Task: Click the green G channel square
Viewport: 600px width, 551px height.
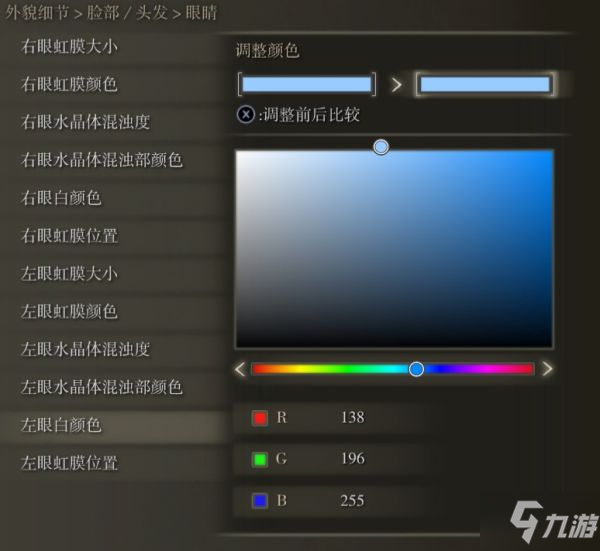Action: [x=260, y=459]
